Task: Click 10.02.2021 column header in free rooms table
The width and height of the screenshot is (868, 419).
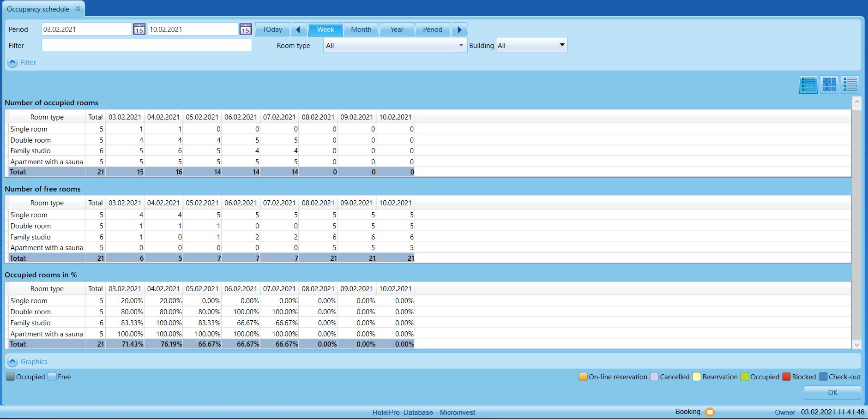Action: 395,203
